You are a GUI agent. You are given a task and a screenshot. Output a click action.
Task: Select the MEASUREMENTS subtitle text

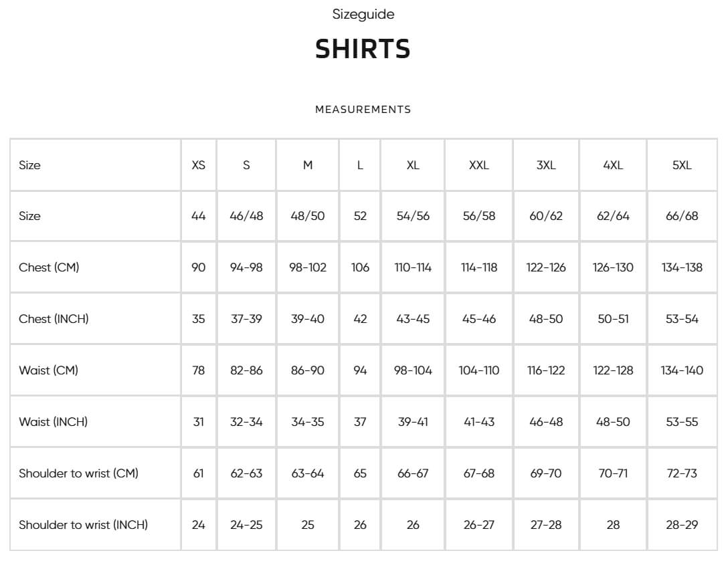pos(363,110)
